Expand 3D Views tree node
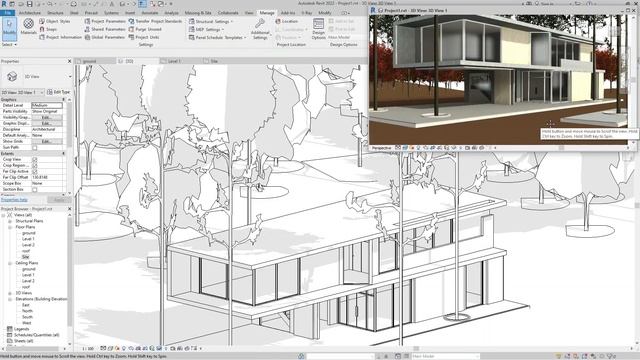The width and height of the screenshot is (640, 360). tap(10, 293)
